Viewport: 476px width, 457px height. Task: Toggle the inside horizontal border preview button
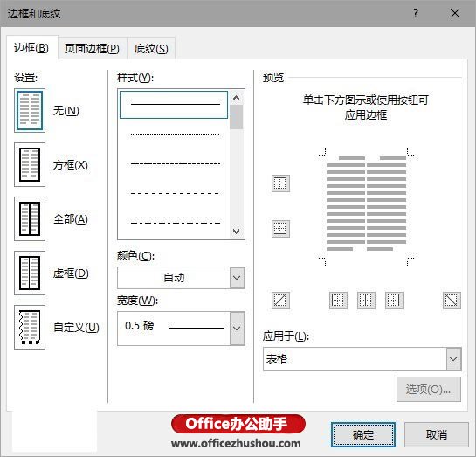click(280, 229)
